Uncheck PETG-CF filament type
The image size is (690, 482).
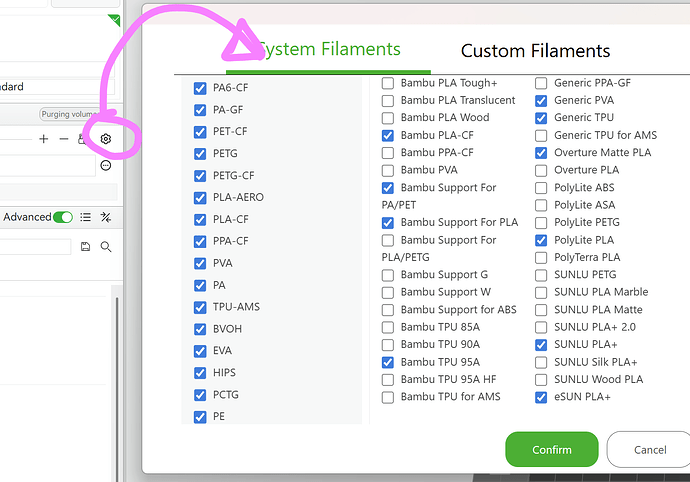coord(200,176)
